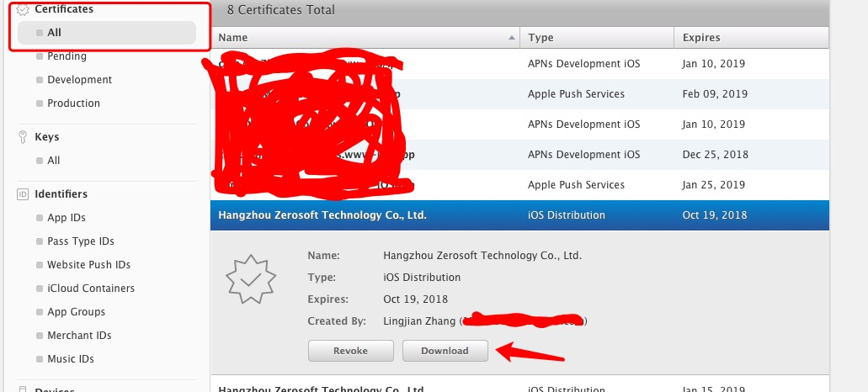Click the certificate checkmark seal icon in details
Screen dimensions: 868x392
pos(251,278)
